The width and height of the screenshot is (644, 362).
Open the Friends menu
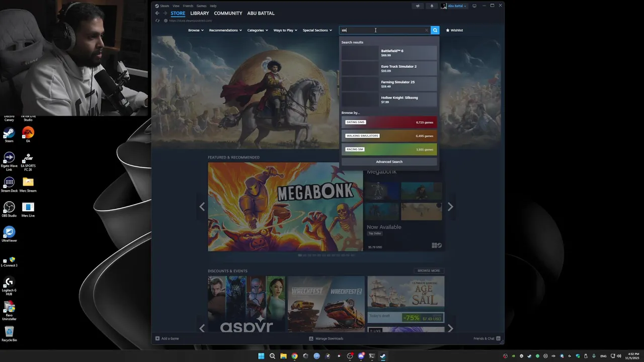click(188, 6)
